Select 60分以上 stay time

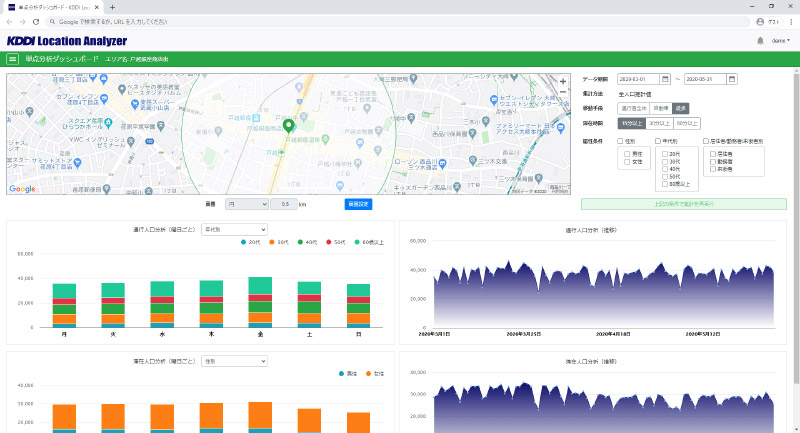(x=687, y=123)
